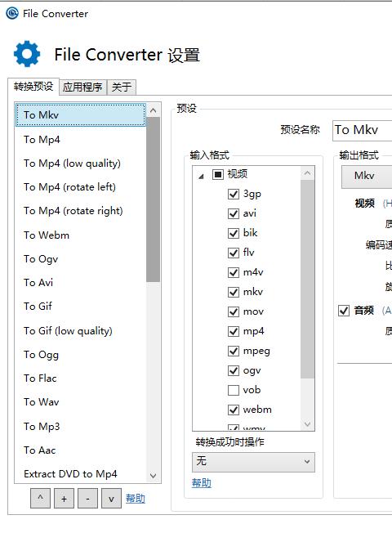Uncheck the webm input format
The height and width of the screenshot is (542, 392).
(x=234, y=410)
